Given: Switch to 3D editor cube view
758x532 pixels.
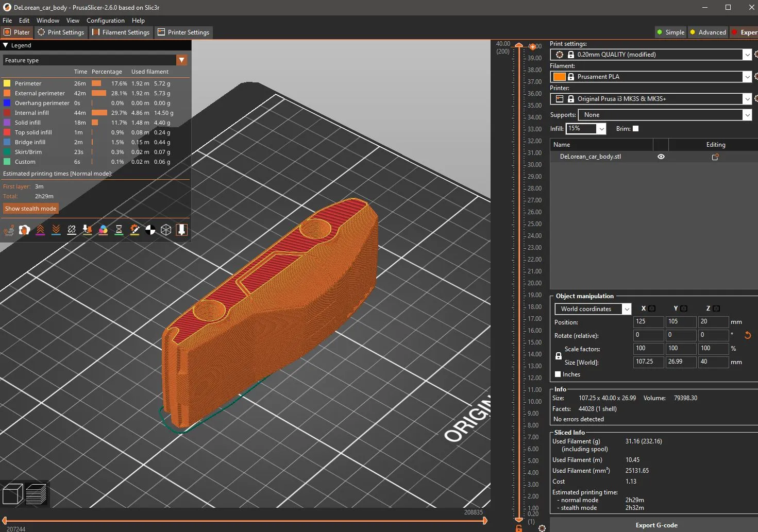Looking at the screenshot, I should tap(12, 494).
